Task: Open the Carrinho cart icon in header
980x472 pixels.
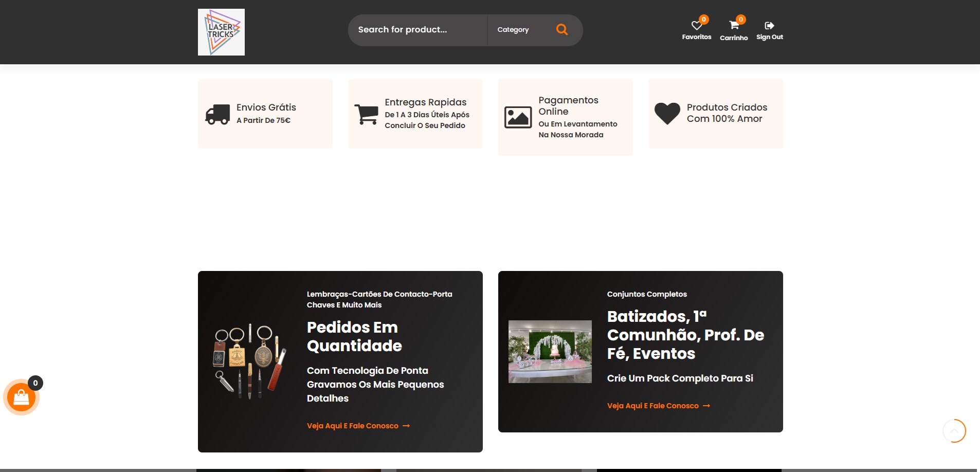Action: [734, 26]
